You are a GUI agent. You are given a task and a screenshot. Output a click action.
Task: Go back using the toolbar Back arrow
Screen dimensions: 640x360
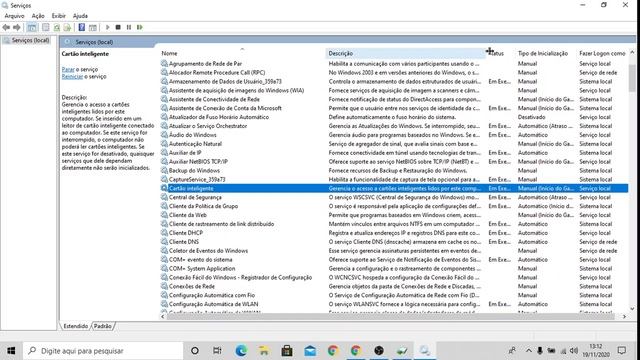click(6, 27)
